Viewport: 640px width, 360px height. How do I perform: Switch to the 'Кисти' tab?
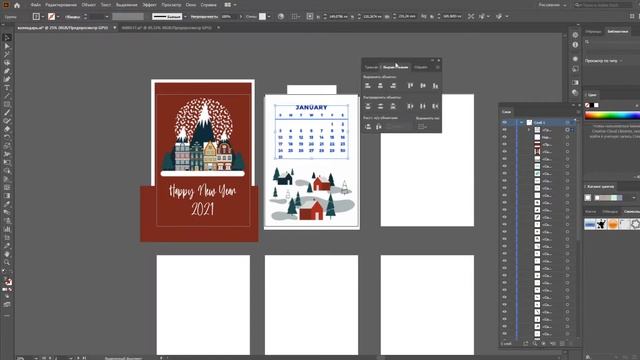tap(590, 211)
